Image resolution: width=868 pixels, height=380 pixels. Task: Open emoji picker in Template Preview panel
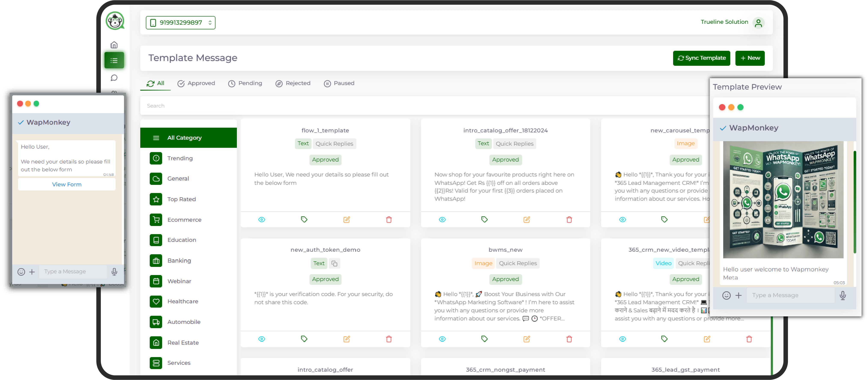(x=726, y=295)
